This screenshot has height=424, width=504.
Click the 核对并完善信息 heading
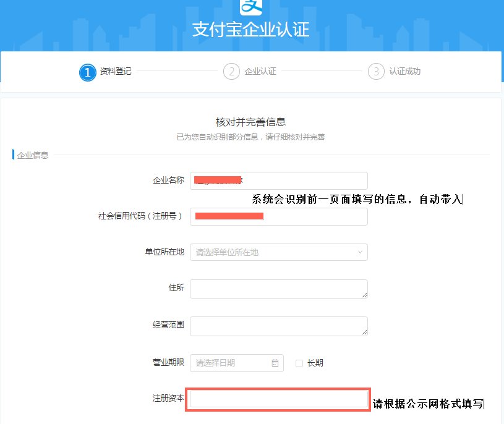pos(252,122)
